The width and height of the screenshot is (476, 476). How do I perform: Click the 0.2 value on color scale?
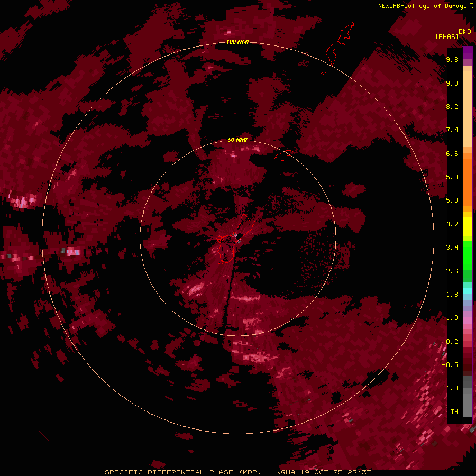(452, 342)
